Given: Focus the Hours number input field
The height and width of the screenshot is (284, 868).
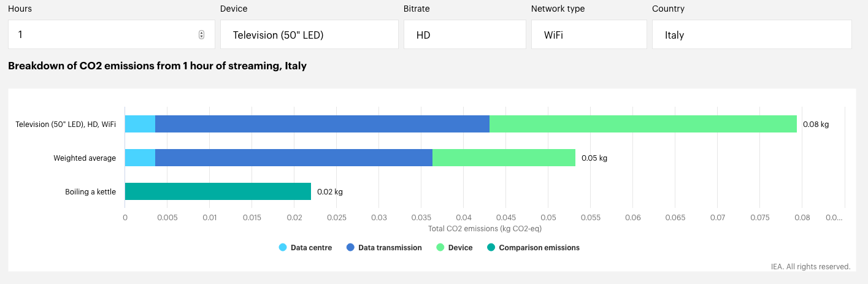Looking at the screenshot, I should [x=112, y=34].
